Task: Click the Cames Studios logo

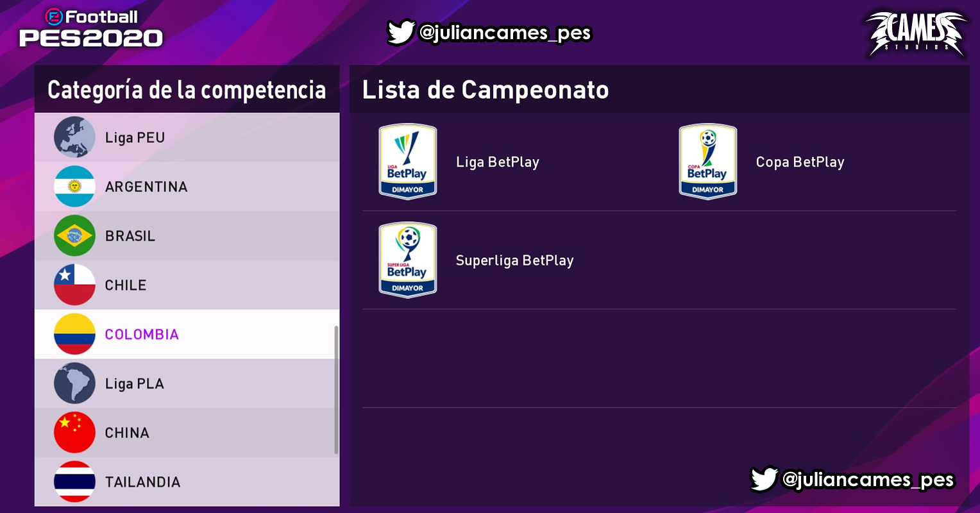Action: (916, 33)
